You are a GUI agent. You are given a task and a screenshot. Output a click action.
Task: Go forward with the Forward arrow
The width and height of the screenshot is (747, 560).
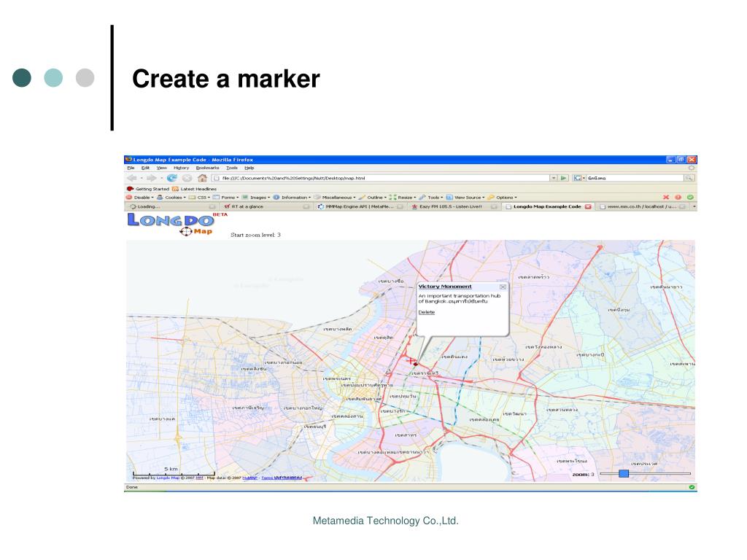[152, 178]
